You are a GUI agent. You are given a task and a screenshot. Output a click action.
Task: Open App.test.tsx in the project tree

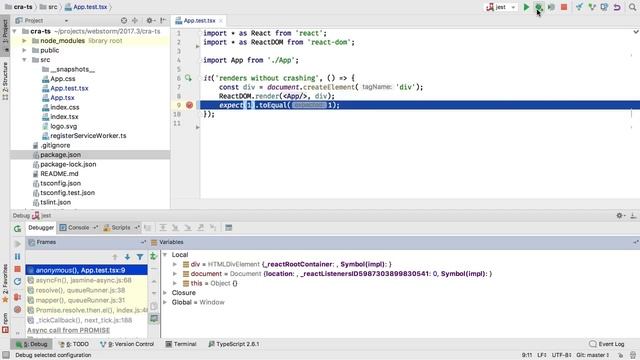point(65,88)
